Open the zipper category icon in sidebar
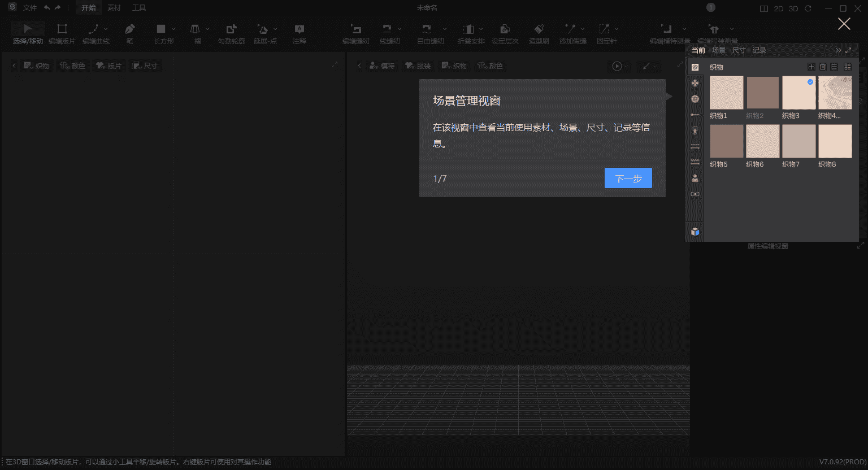This screenshot has width=868, height=470. 695,130
